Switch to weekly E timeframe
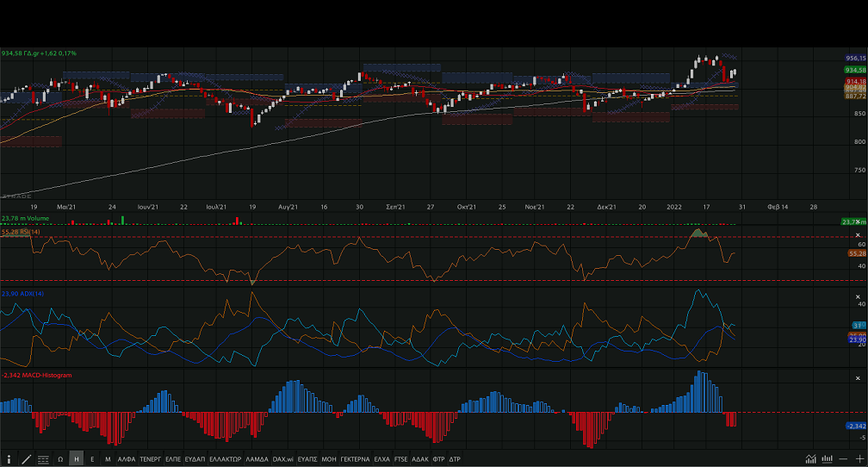Viewport: 868px width, 467px height. 92,459
